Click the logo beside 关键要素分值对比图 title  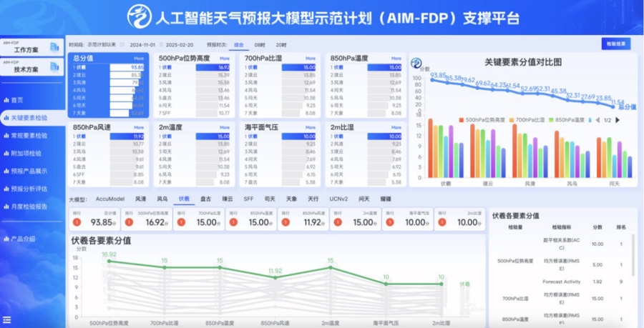point(416,63)
